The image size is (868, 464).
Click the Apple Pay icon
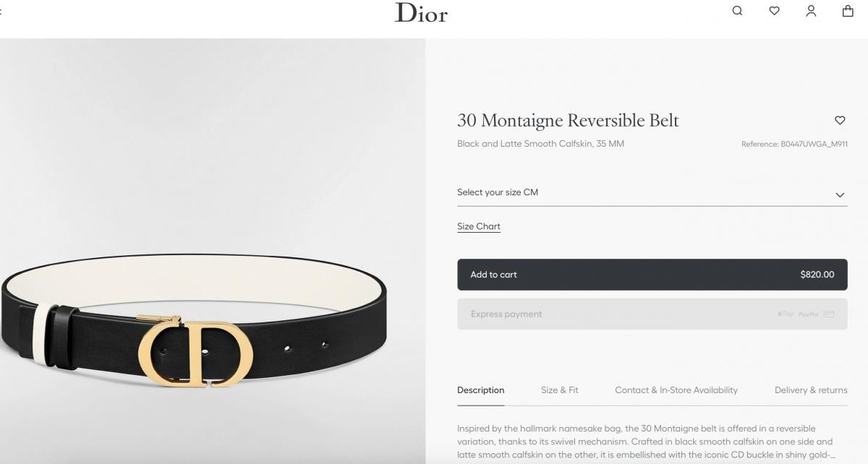coord(786,314)
